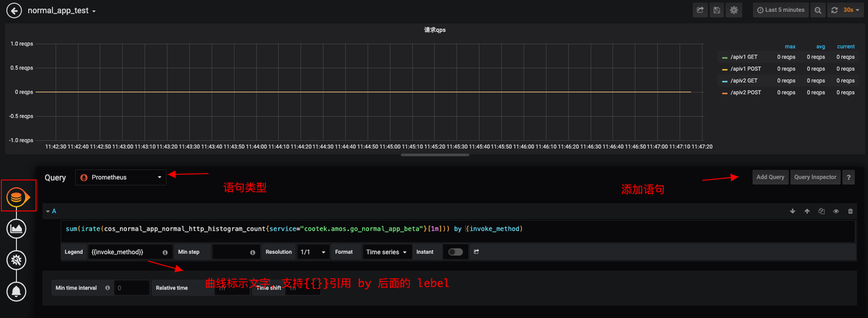The image size is (868, 318).
Task: Click the Add Query button
Action: tap(770, 177)
